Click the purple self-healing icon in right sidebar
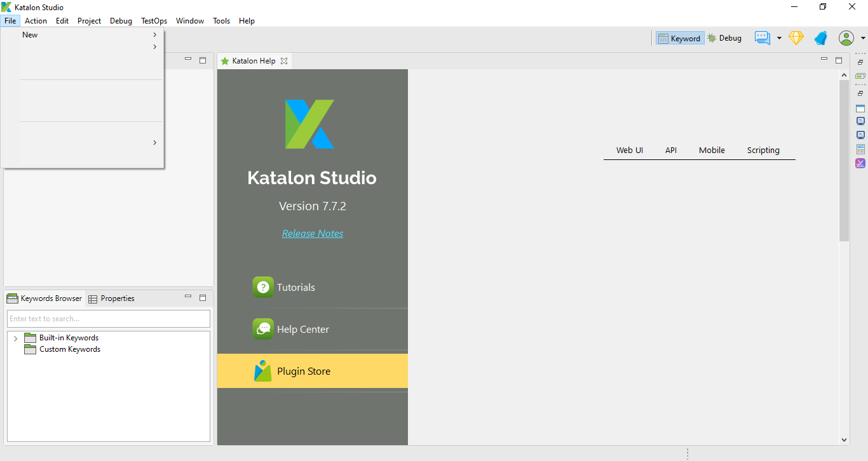 pyautogui.click(x=860, y=163)
